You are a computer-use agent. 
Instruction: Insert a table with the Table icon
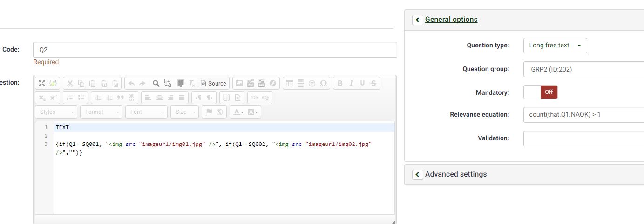(290, 83)
